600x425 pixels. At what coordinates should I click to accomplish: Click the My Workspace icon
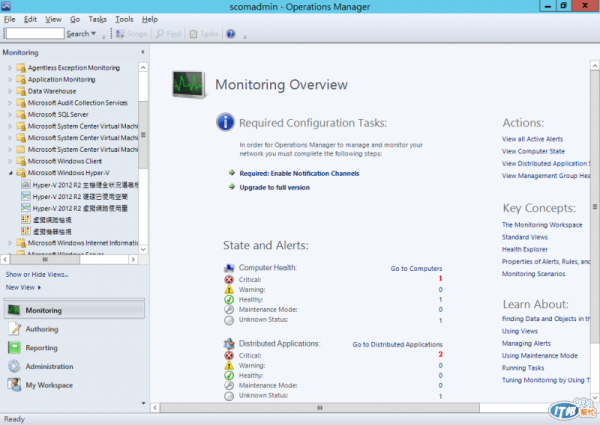[x=14, y=385]
